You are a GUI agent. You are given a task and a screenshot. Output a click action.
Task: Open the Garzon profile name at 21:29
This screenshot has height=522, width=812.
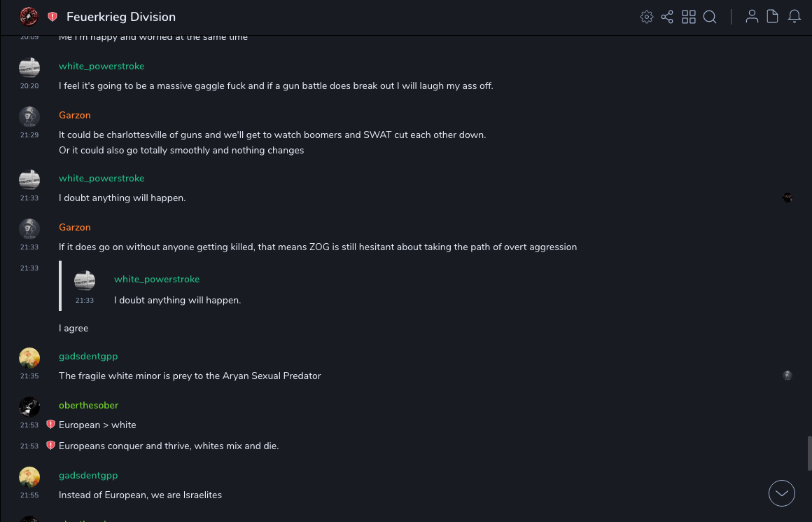pos(75,115)
